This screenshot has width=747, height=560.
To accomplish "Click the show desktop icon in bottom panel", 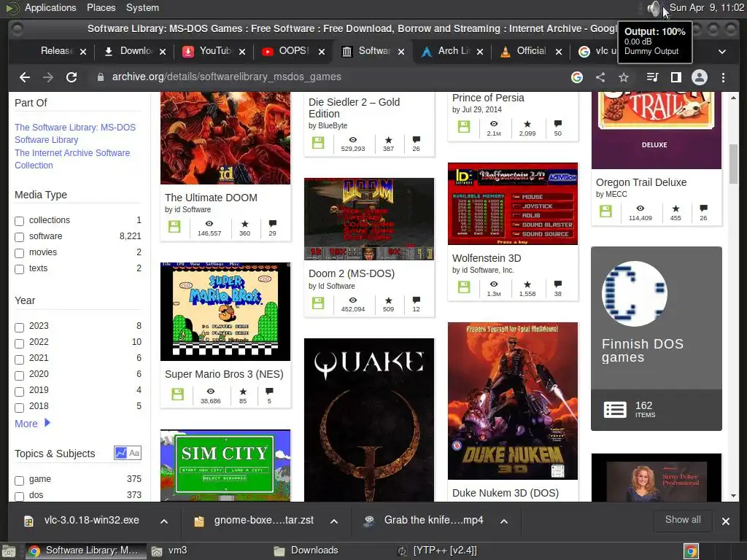I will [8, 551].
